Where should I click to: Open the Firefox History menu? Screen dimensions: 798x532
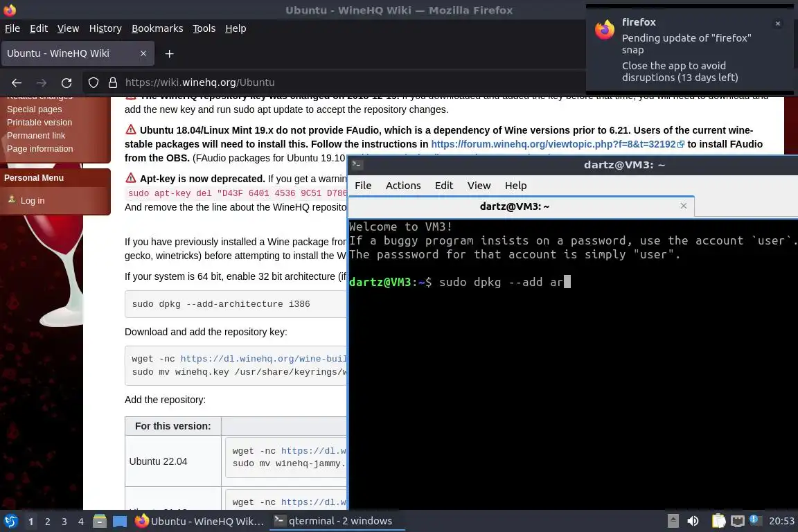tap(105, 28)
